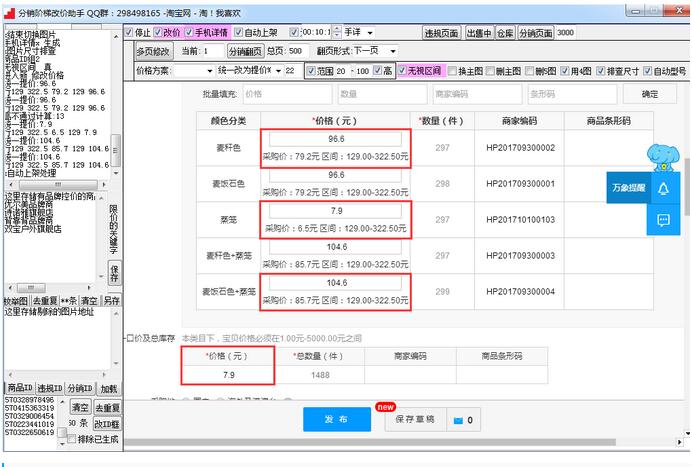Toggle the 自动上架 checkbox
The height and width of the screenshot is (467, 692).
coord(238,32)
